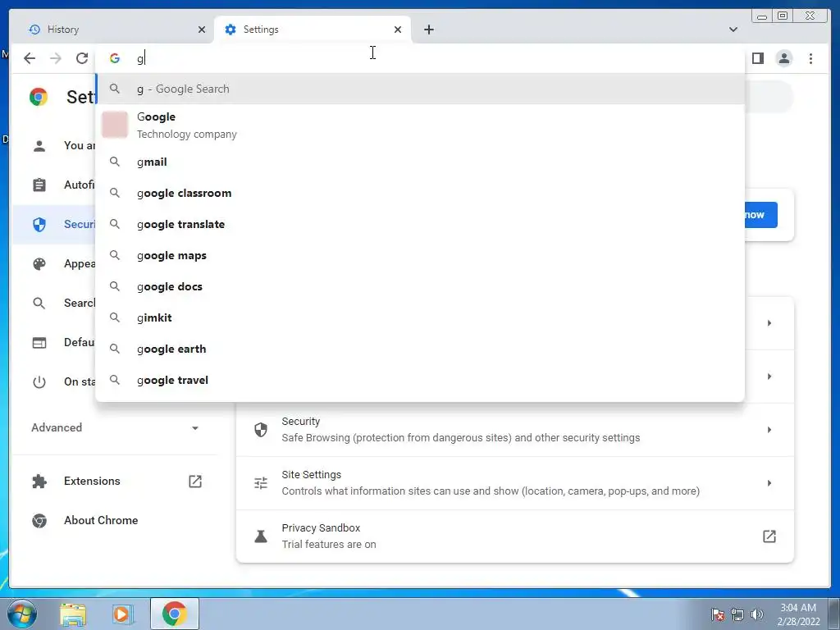
Task: Expand the tab search chevron
Action: pos(733,30)
